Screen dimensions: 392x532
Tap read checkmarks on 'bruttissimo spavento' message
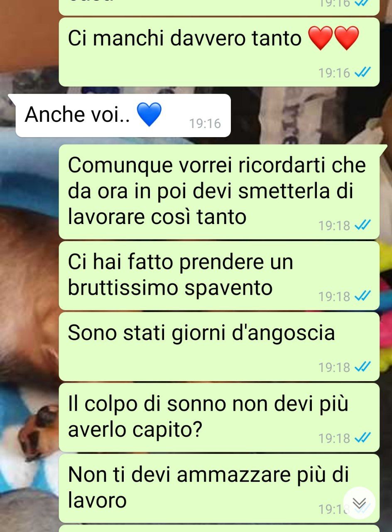[x=362, y=296]
